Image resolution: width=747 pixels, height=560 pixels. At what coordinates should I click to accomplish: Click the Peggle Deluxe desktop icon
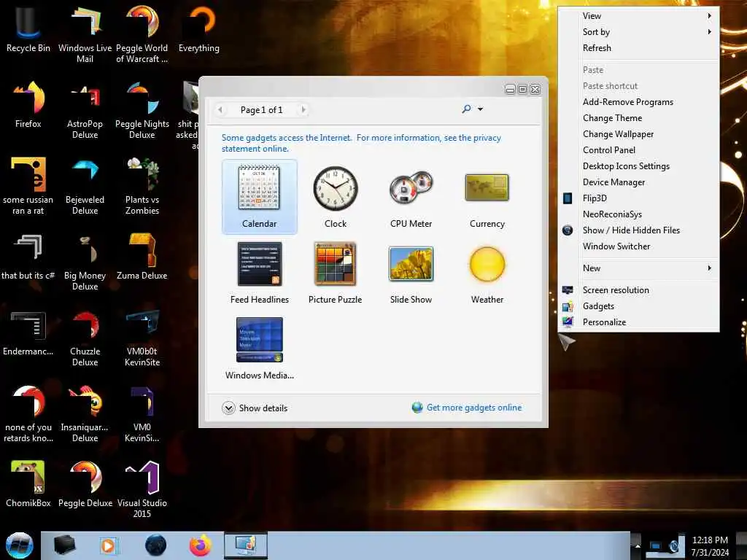coord(85,483)
